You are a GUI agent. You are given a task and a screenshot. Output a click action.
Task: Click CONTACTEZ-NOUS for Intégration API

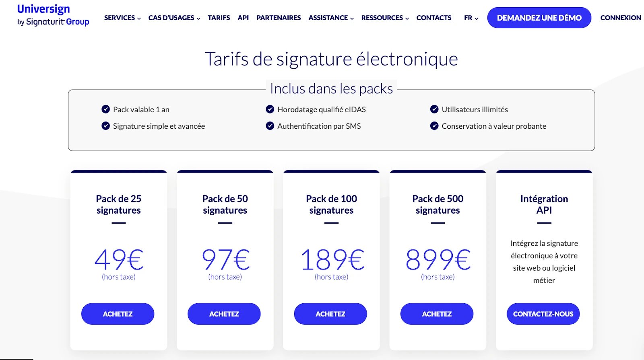pyautogui.click(x=543, y=314)
